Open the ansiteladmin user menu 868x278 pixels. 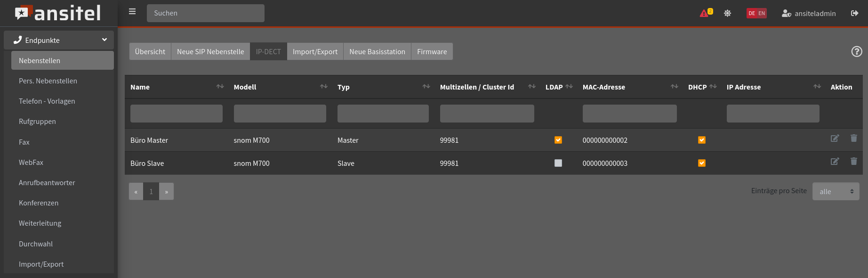tap(809, 13)
